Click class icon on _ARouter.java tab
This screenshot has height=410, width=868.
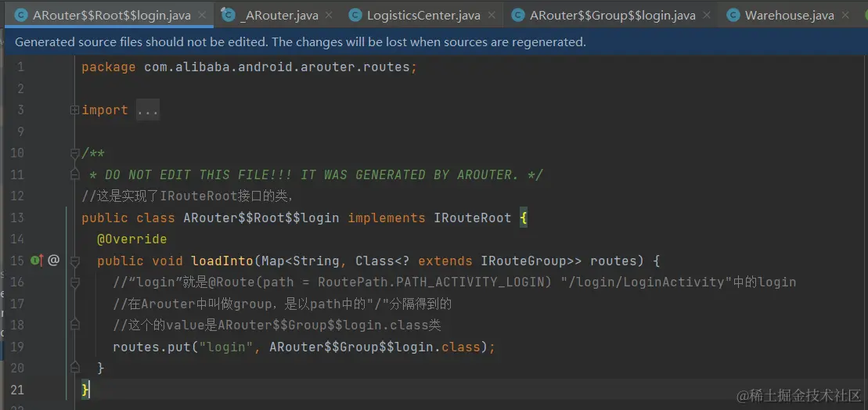pos(229,16)
